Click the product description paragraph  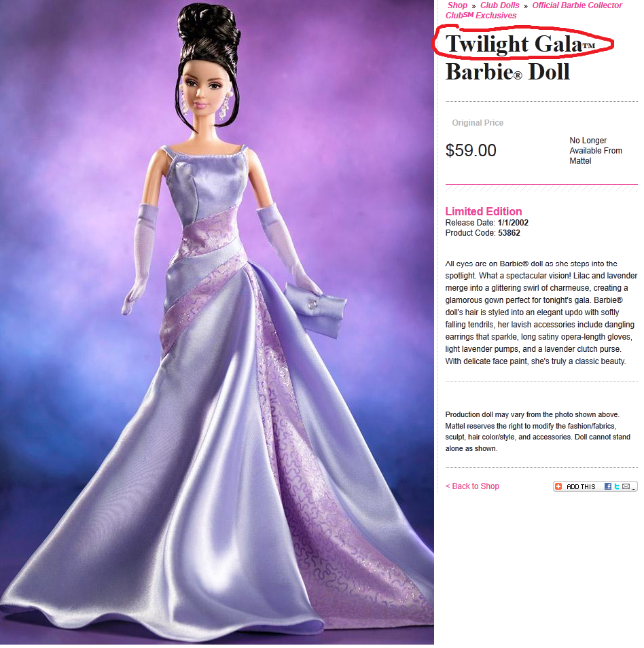[541, 312]
